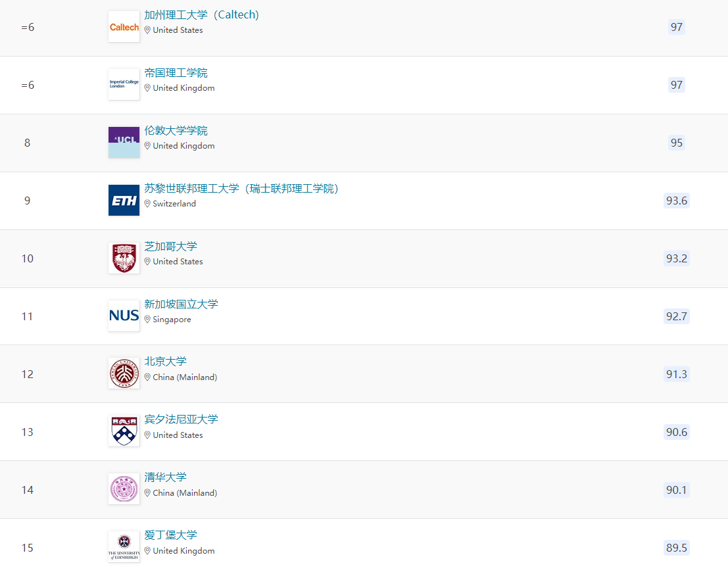The width and height of the screenshot is (728, 576).
Task: Visit the 芝加哥大学 link
Action: point(170,247)
